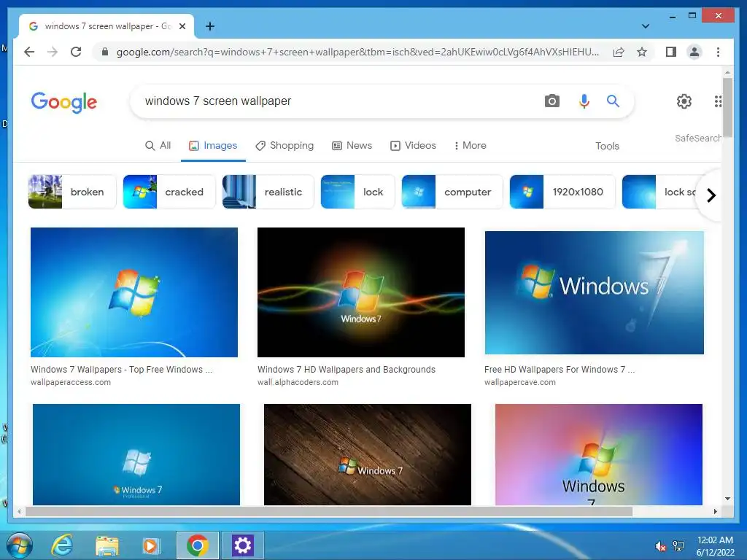Click the forward navigation arrow

click(53, 52)
